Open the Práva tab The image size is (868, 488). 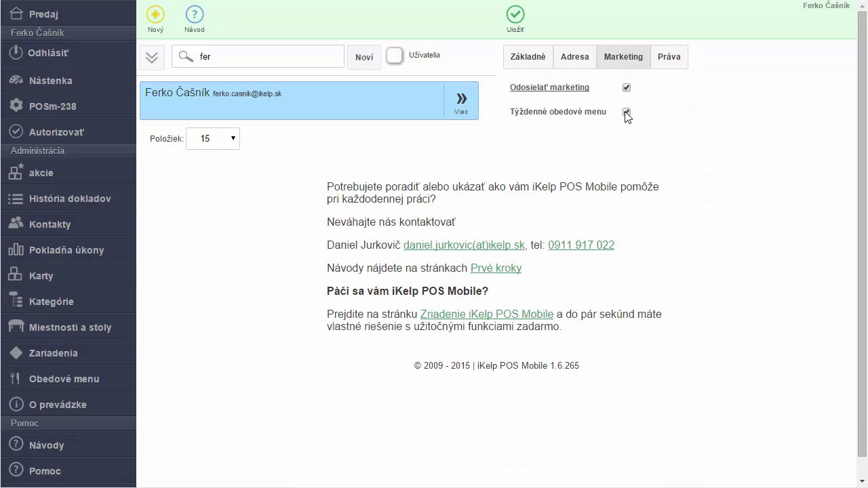pyautogui.click(x=669, y=57)
